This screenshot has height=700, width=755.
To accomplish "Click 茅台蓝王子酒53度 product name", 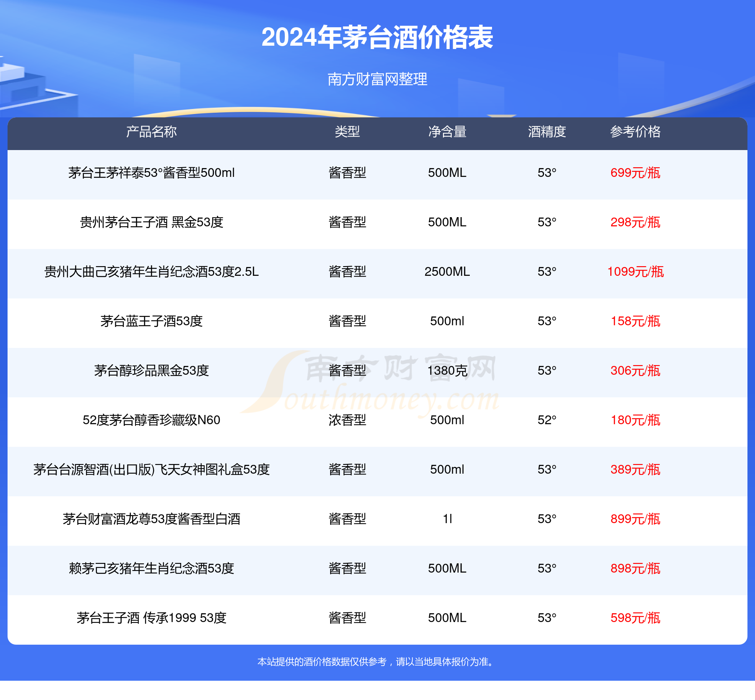I will (151, 321).
